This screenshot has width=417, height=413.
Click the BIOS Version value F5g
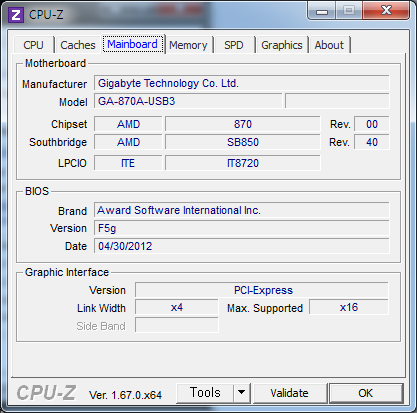click(242, 228)
